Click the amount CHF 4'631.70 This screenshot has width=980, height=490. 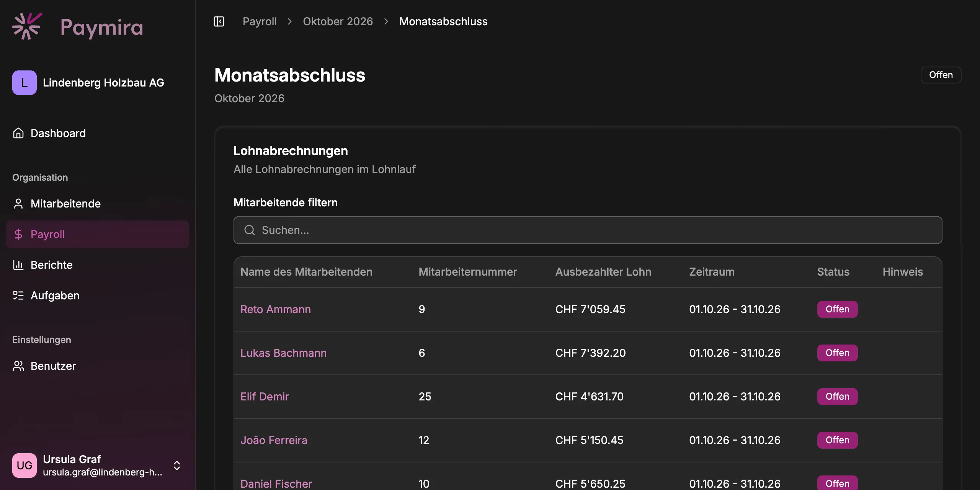coord(590,397)
